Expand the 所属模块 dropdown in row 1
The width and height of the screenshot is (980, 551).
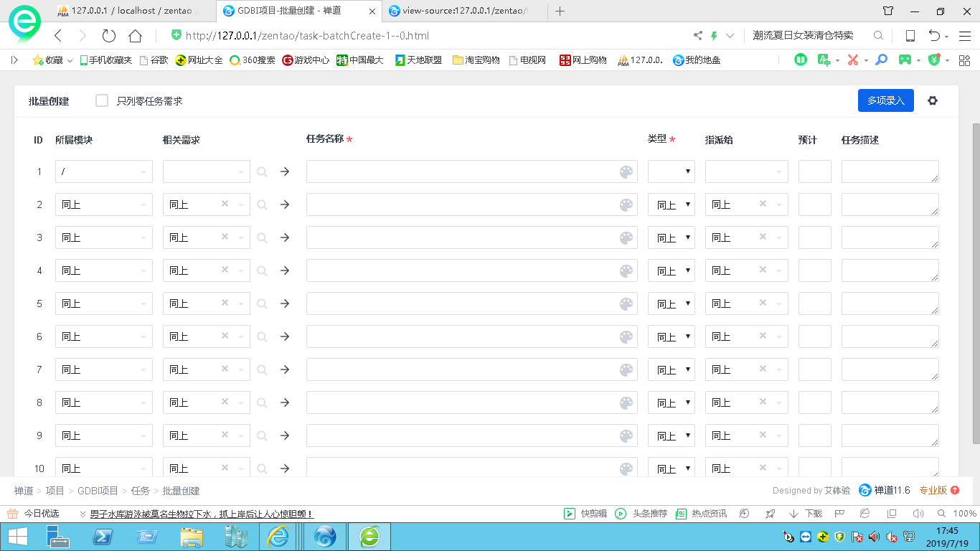point(104,171)
